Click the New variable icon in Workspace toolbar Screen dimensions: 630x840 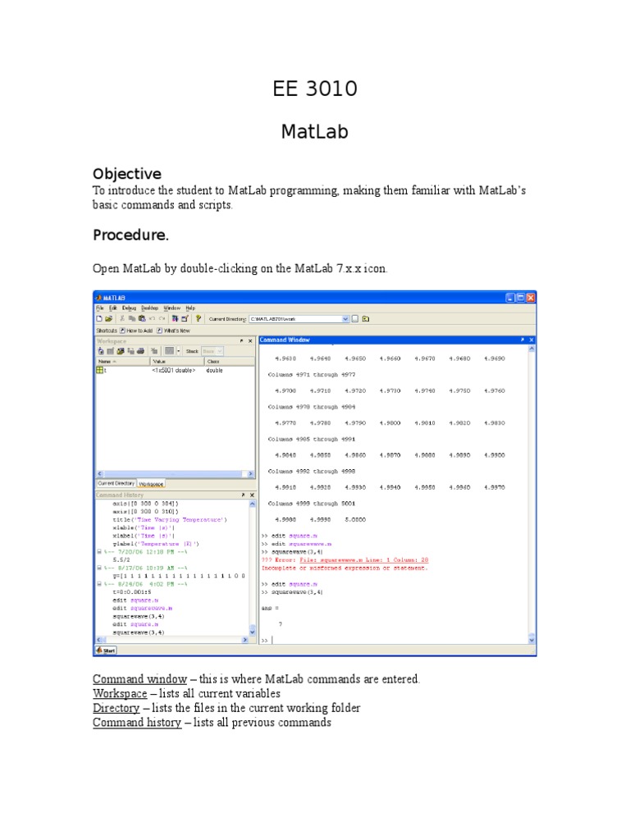click(x=101, y=351)
